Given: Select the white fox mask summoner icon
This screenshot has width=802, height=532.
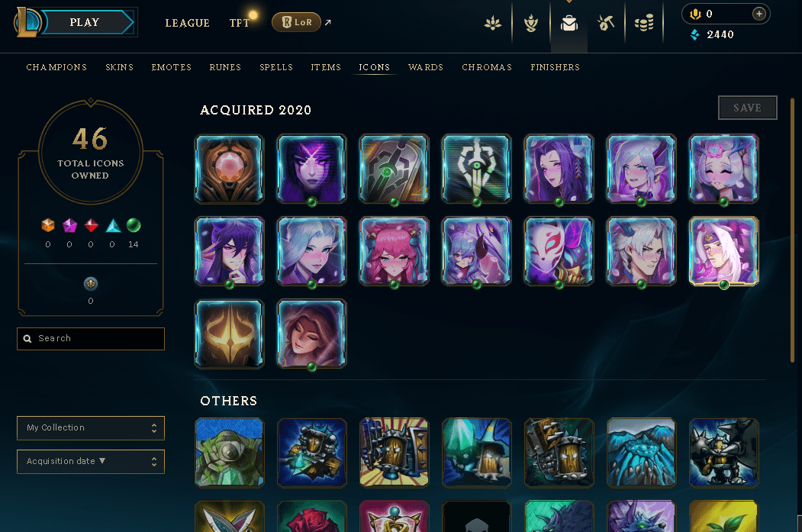Looking at the screenshot, I should pyautogui.click(x=559, y=251).
